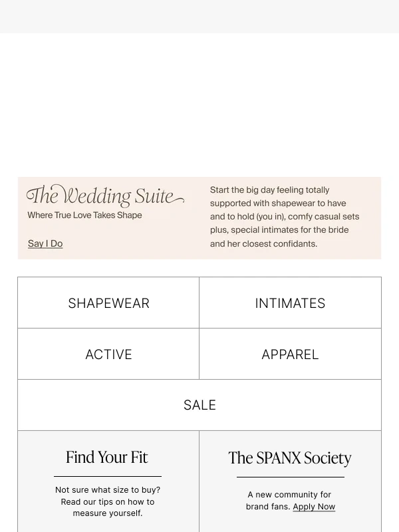The height and width of the screenshot is (532, 399).
Task: Open the SHAPEWEAR category
Action: (108, 303)
